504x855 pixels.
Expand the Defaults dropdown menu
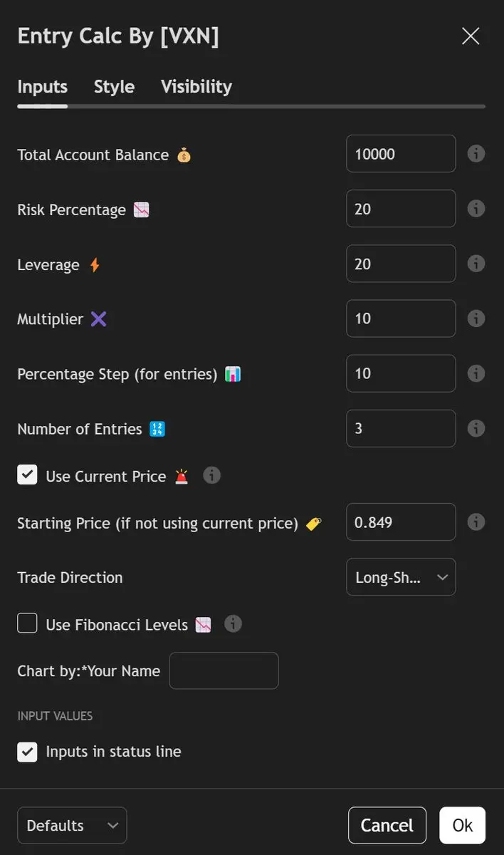coord(72,825)
